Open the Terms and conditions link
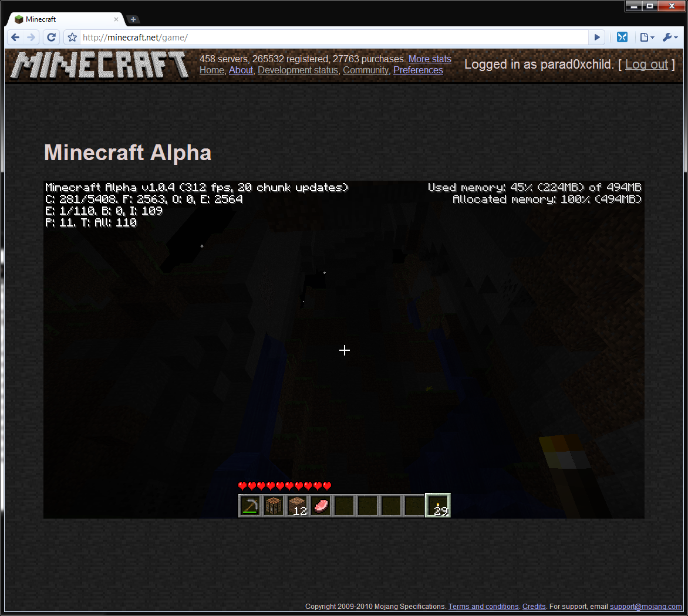The width and height of the screenshot is (688, 616). coord(483,607)
